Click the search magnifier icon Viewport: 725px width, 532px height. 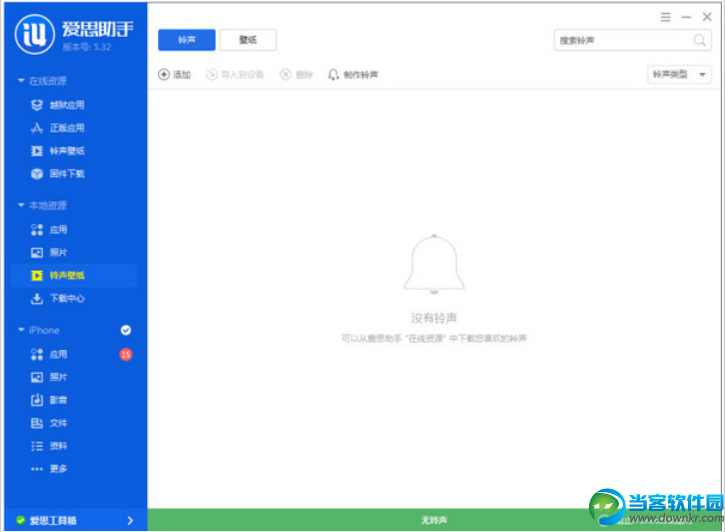pyautogui.click(x=700, y=40)
